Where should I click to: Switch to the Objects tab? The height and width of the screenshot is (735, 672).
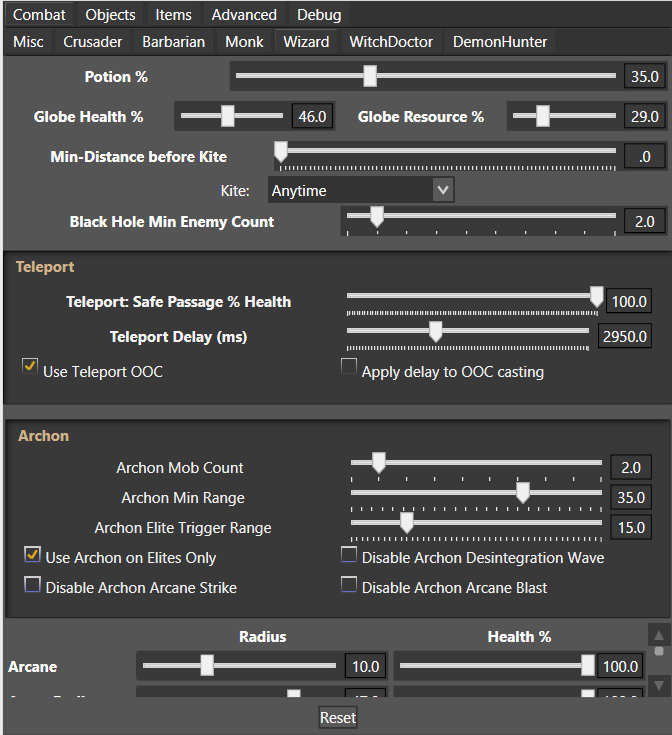point(110,14)
